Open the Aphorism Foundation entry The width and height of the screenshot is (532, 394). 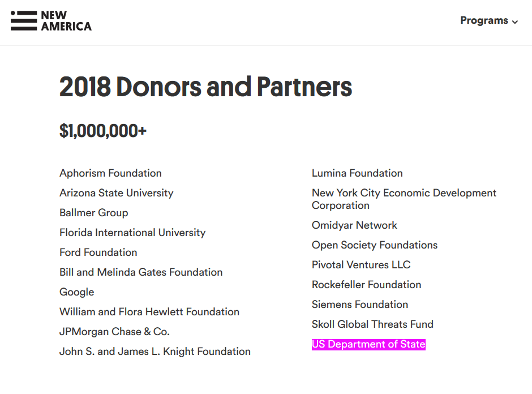[110, 173]
